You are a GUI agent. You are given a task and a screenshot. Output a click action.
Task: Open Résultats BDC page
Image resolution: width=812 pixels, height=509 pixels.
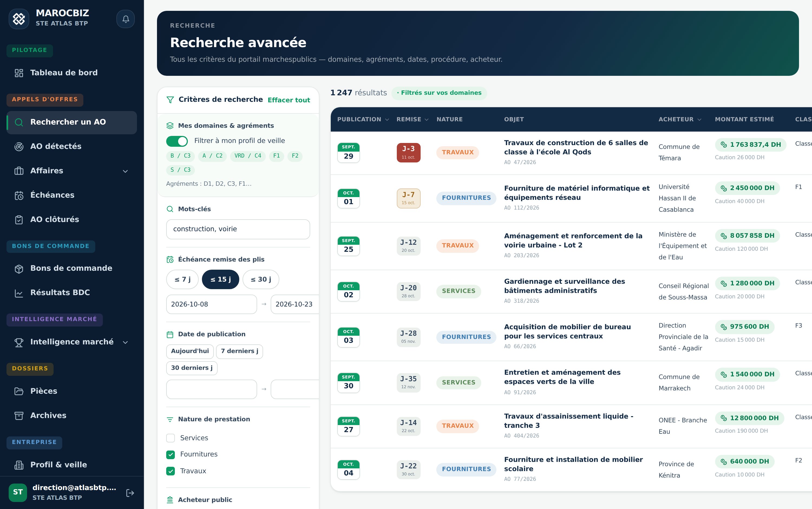(x=72, y=293)
